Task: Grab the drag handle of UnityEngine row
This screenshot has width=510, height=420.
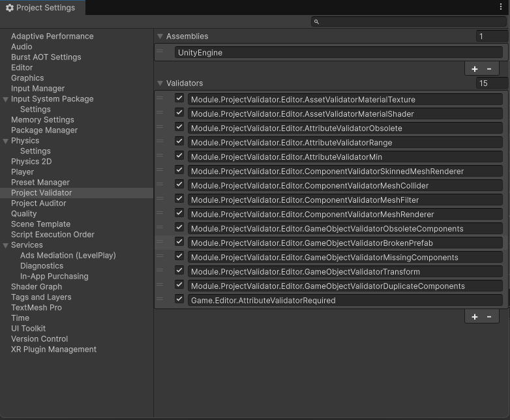Action: tap(160, 51)
